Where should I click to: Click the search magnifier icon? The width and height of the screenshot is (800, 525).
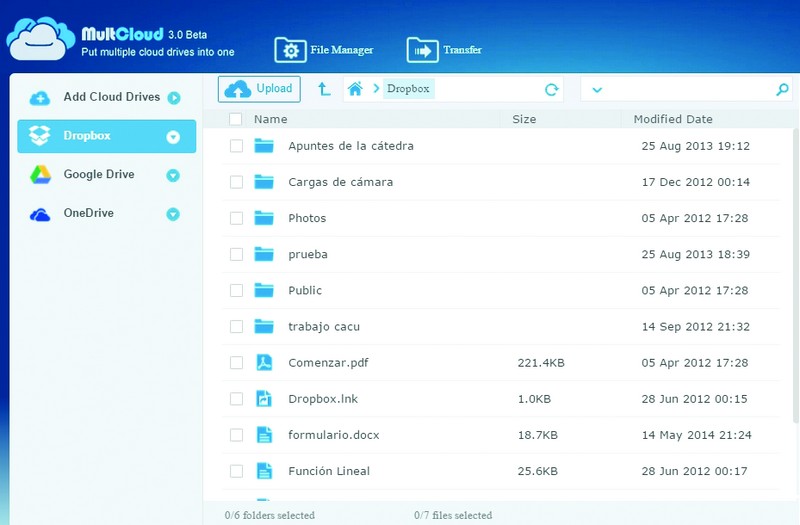tap(782, 90)
